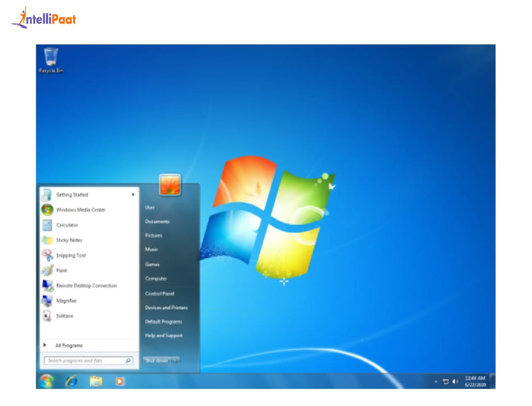Click the Search programs and files box
The width and height of the screenshot is (532, 406).
[88, 361]
